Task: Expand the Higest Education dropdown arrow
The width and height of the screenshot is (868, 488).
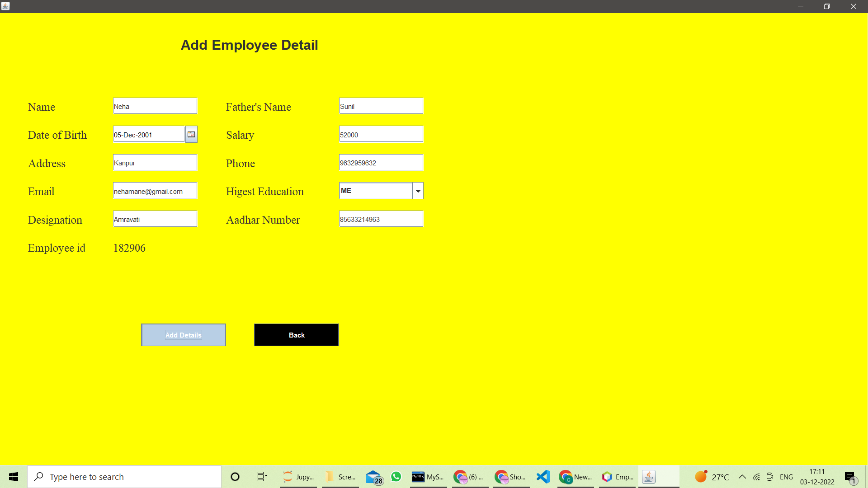Action: coord(418,191)
